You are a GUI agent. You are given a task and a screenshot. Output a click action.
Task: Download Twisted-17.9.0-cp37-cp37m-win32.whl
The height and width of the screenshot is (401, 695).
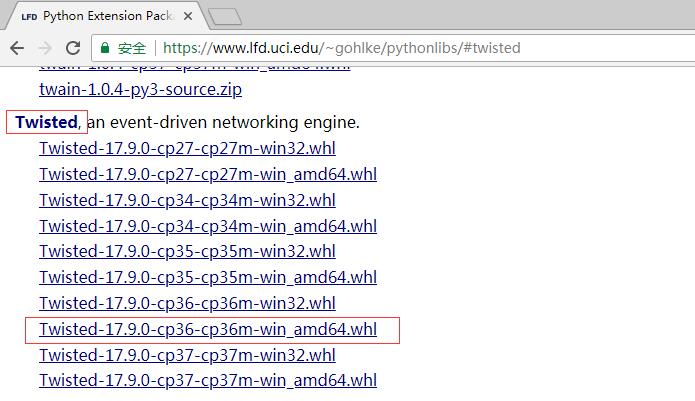pos(187,355)
